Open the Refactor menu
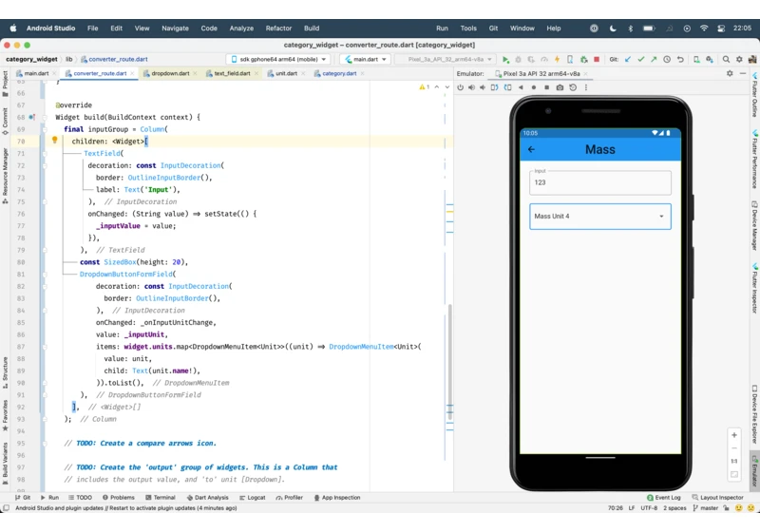The width and height of the screenshot is (760, 532). 278,28
